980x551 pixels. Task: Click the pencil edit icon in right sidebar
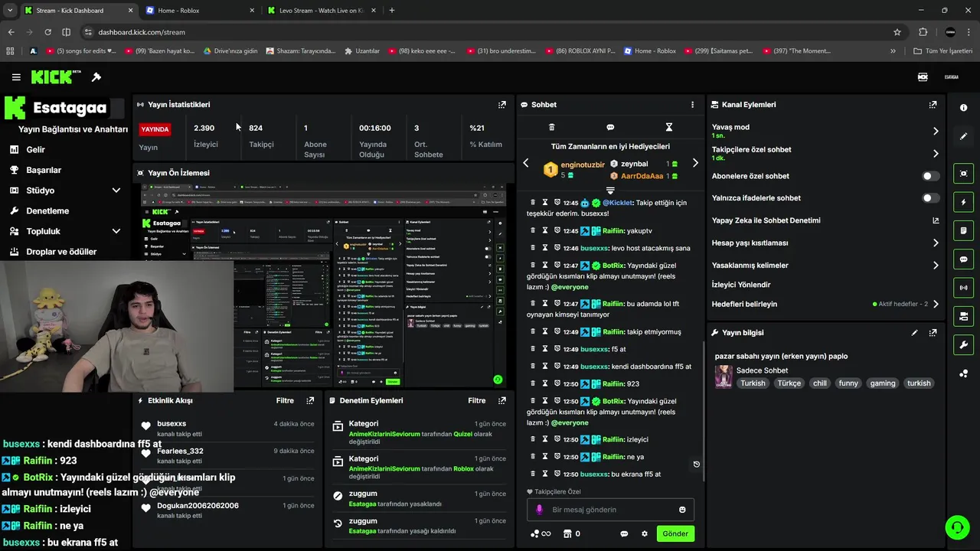point(964,136)
